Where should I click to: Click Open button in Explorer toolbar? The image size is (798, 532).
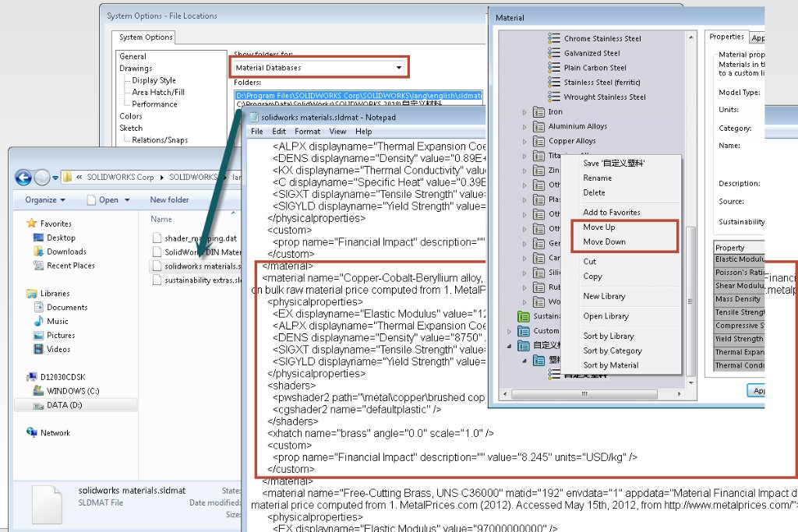point(104,200)
